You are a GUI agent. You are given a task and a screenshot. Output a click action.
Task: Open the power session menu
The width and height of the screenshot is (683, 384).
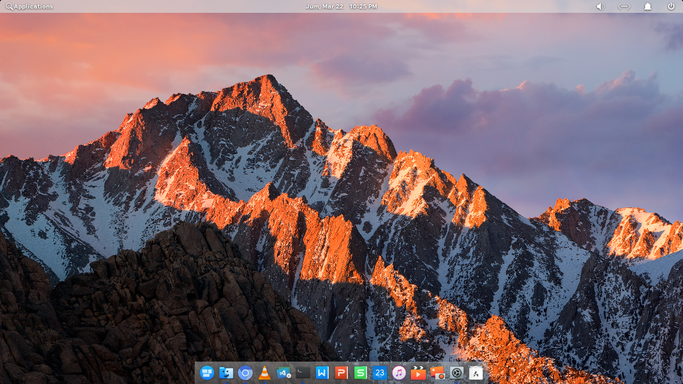pos(671,7)
